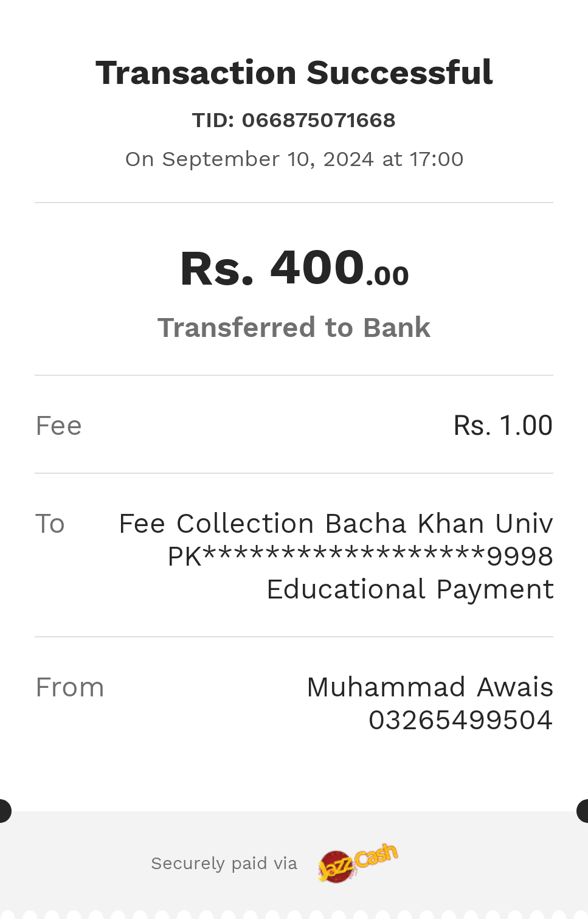Tap the Educational Payment text

pos(410,589)
